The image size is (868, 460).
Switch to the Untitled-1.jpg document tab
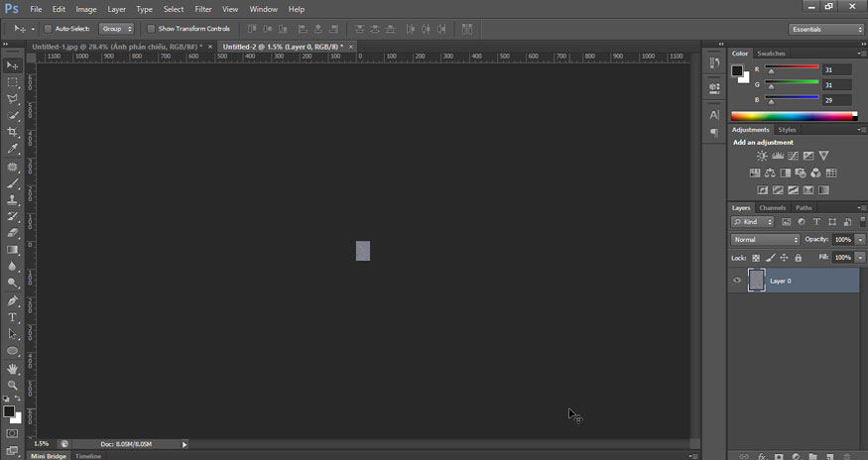pyautogui.click(x=117, y=47)
